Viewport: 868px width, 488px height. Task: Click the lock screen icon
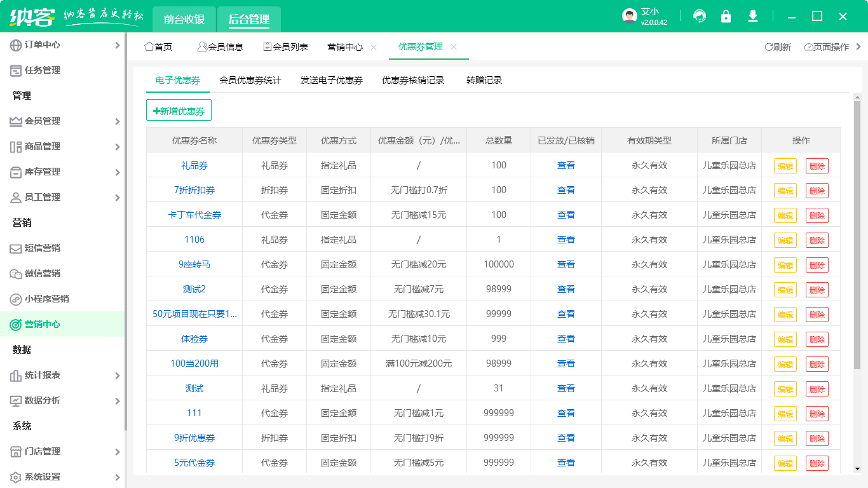point(726,17)
